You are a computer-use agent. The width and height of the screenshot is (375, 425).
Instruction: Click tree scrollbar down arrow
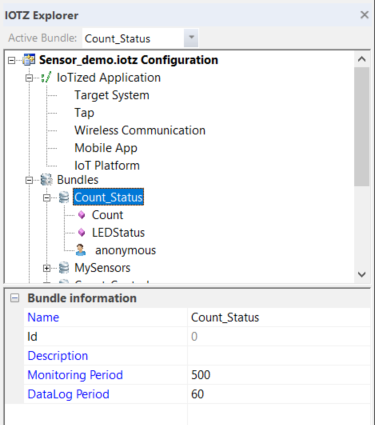point(362,275)
